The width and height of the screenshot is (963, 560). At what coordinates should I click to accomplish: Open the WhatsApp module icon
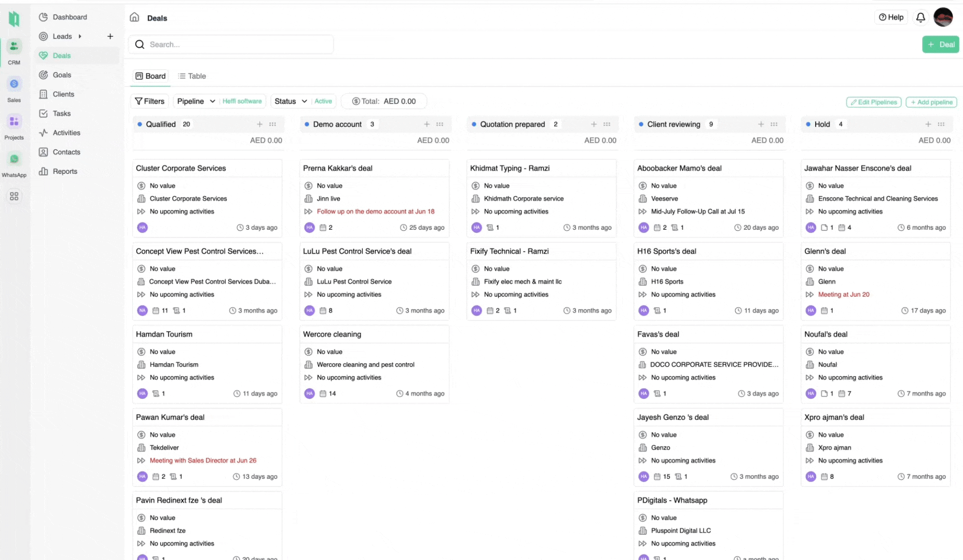coord(14,159)
